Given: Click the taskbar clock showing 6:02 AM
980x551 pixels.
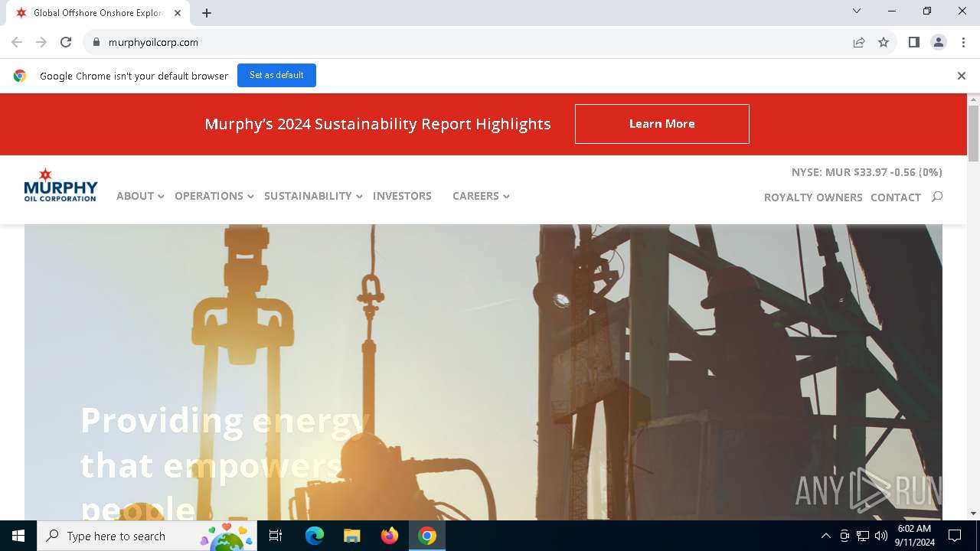Looking at the screenshot, I should (913, 536).
